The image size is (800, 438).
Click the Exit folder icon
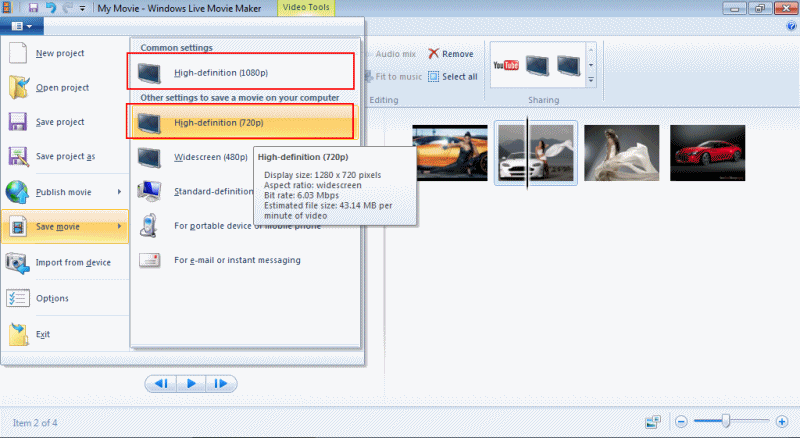[18, 334]
